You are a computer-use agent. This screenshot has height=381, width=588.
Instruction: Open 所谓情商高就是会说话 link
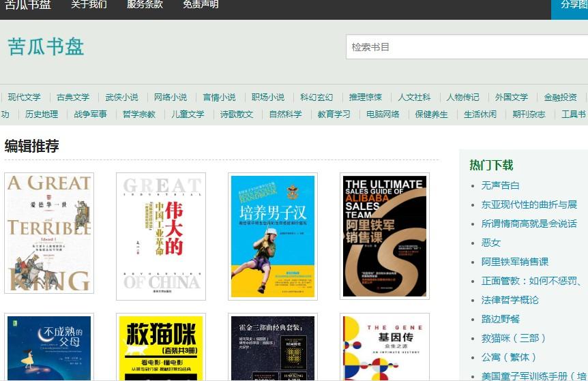[x=529, y=224]
